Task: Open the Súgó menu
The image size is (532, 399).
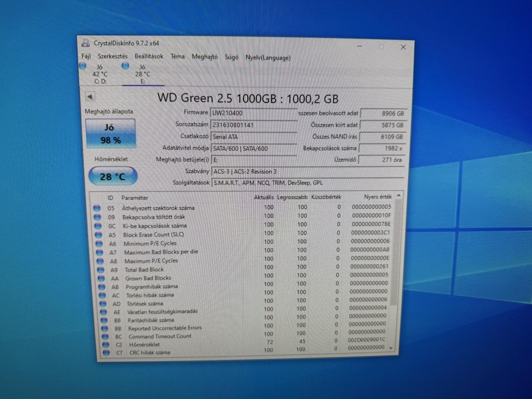Action: coord(231,57)
